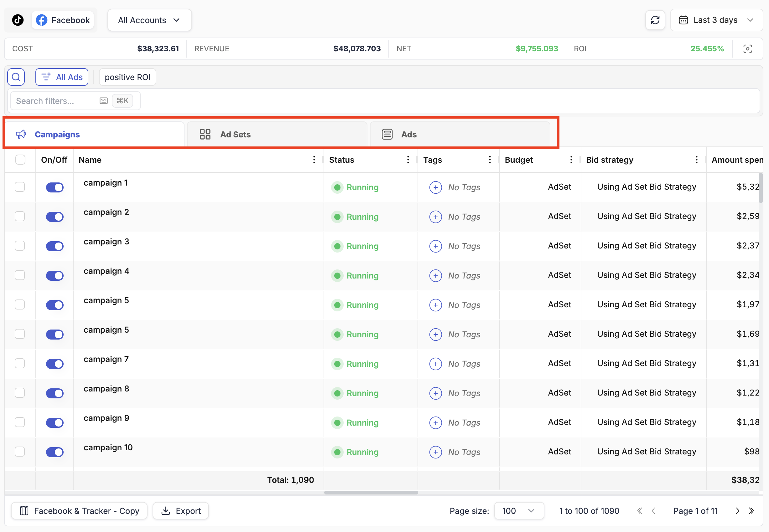Click the TikTok platform icon
This screenshot has width=769, height=532.
coord(18,20)
